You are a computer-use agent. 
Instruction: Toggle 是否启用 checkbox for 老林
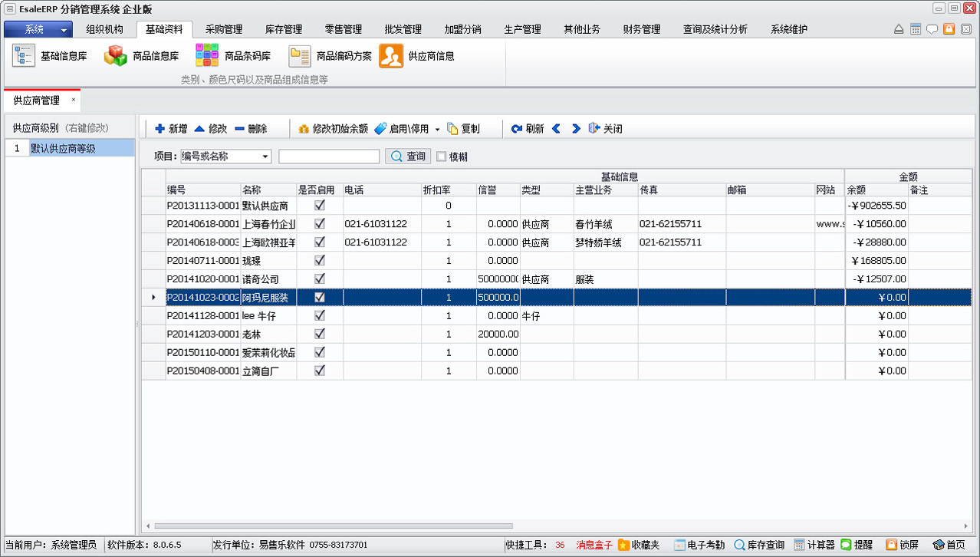(x=320, y=334)
